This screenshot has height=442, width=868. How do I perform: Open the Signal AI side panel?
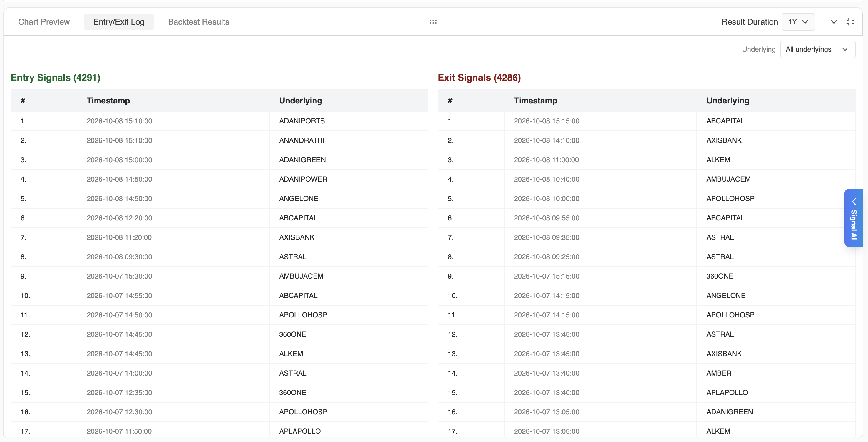coord(854,218)
